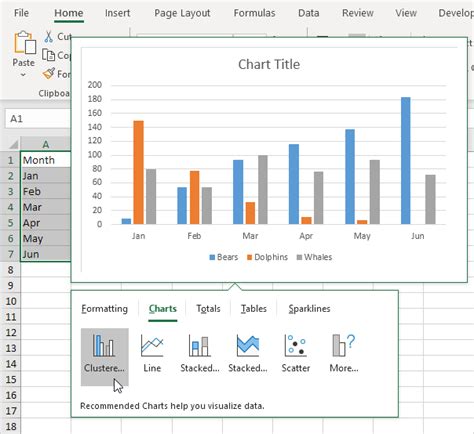This screenshot has height=434, width=474.
Task: Select the Format Painter brush icon
Action: [49, 73]
